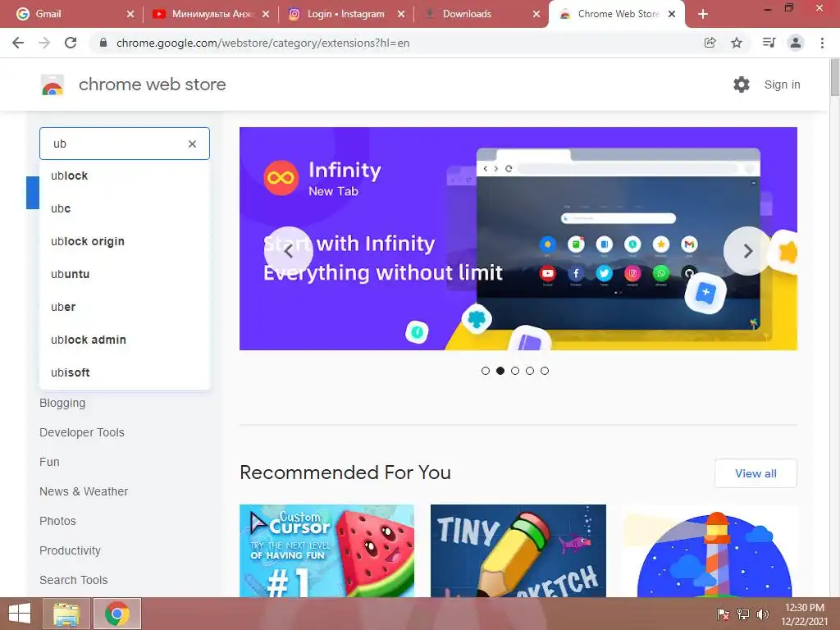The width and height of the screenshot is (840, 630).
Task: Click the 'chrome web store' title text
Action: (152, 84)
